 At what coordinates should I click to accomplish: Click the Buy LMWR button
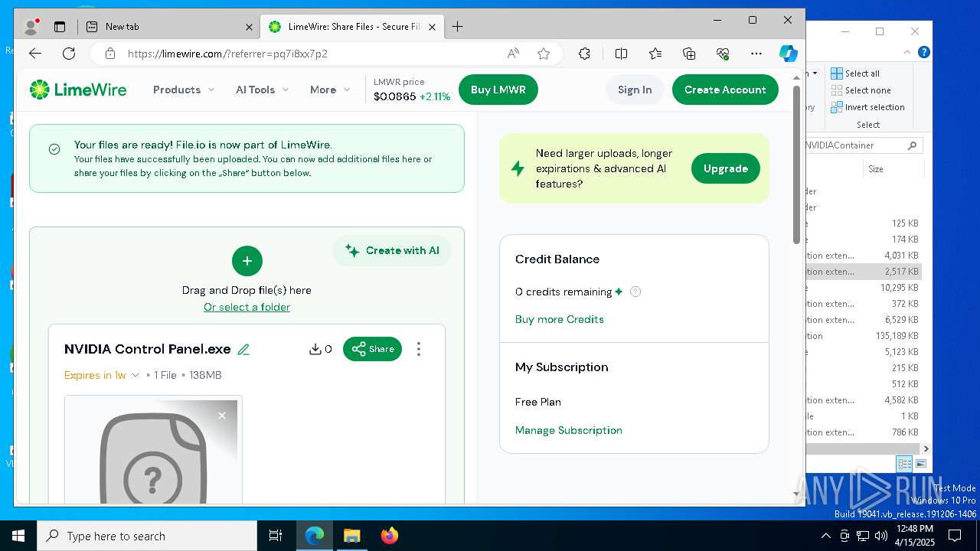498,90
